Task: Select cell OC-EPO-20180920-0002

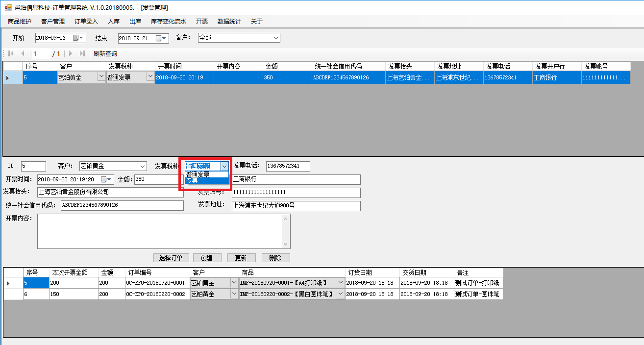Action: coord(157,294)
